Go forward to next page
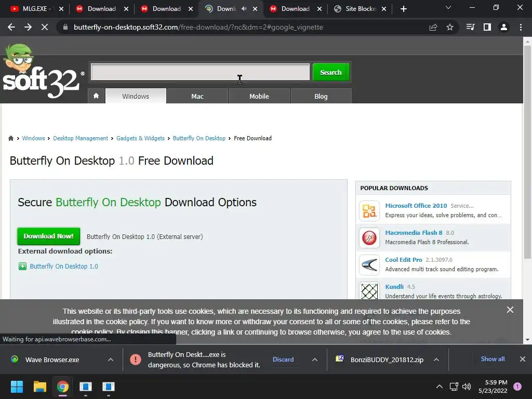Image resolution: width=532 pixels, height=399 pixels. click(28, 27)
